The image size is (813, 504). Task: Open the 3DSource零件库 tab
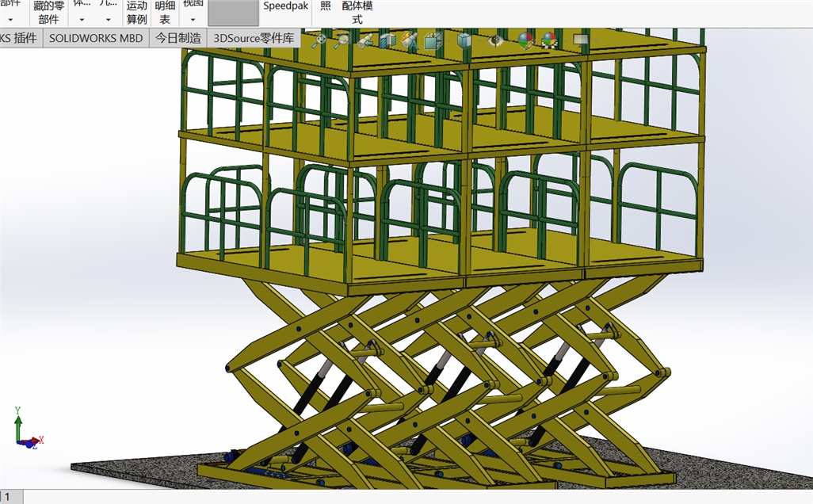pyautogui.click(x=254, y=38)
